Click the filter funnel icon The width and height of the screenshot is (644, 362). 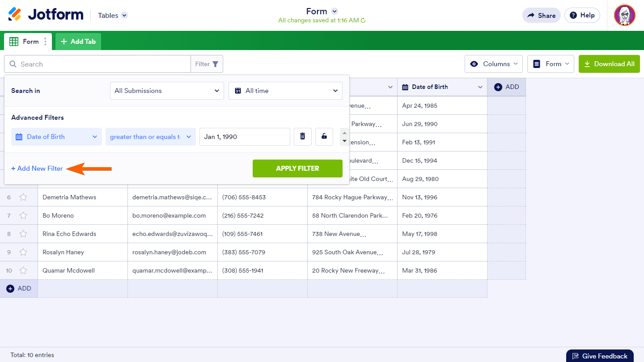[216, 64]
